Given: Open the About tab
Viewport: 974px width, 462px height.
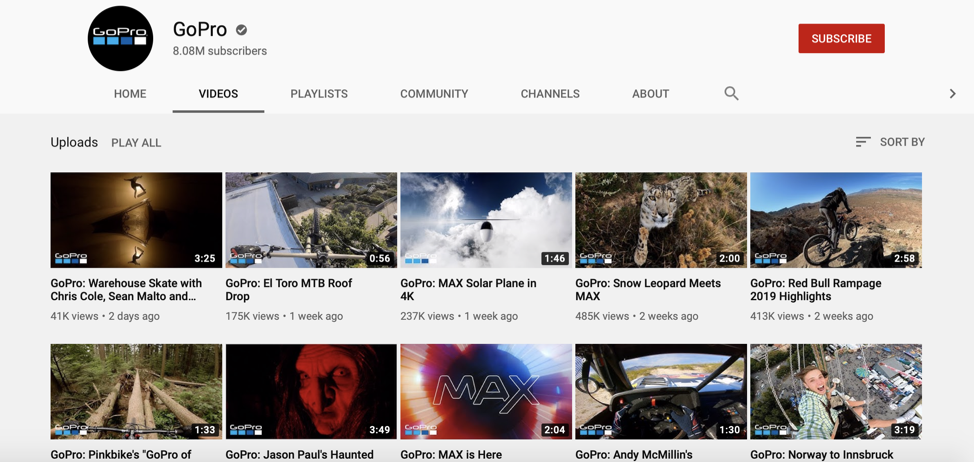Looking at the screenshot, I should click(x=650, y=94).
